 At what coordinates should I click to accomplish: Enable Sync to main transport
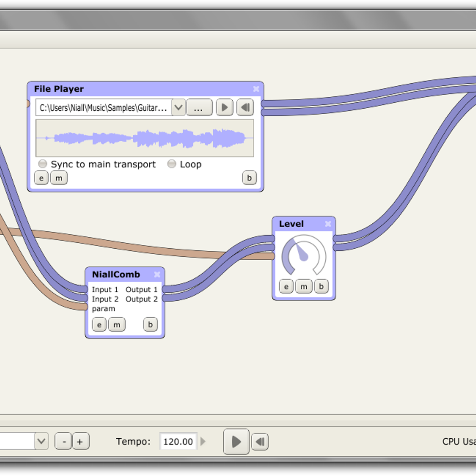pyautogui.click(x=42, y=164)
